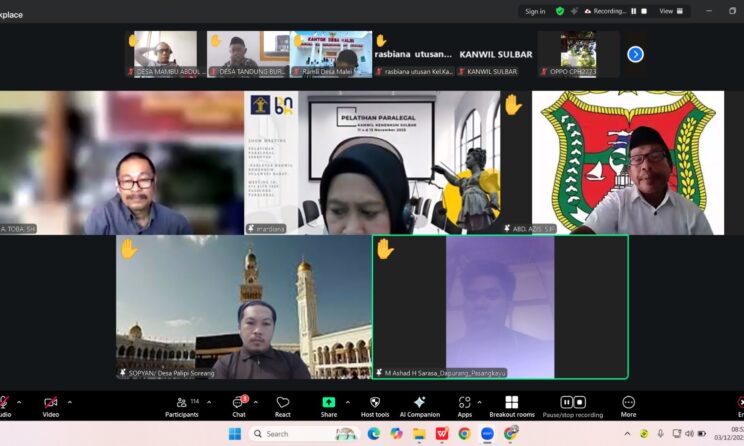Open the More options menu

628,404
